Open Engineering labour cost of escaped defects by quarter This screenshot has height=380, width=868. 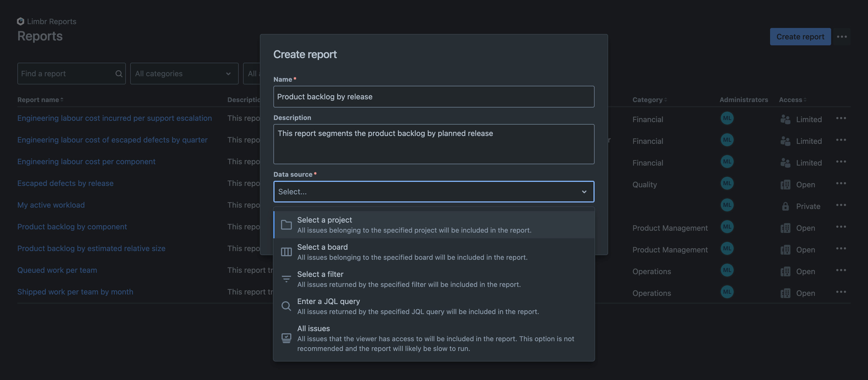pos(112,140)
